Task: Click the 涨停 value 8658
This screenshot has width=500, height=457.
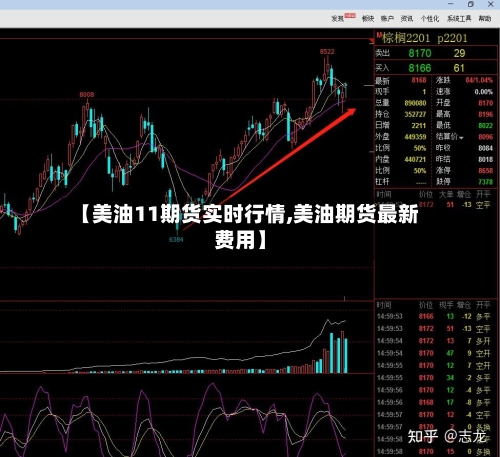Action: point(485,171)
